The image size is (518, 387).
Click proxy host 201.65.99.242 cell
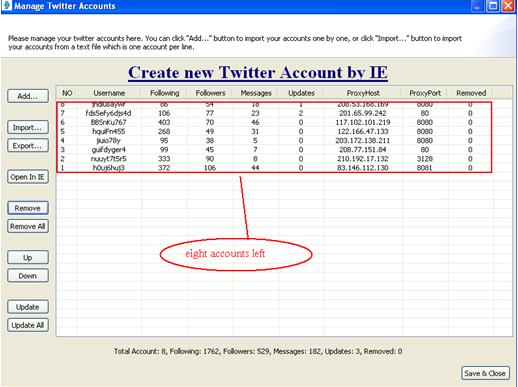363,113
